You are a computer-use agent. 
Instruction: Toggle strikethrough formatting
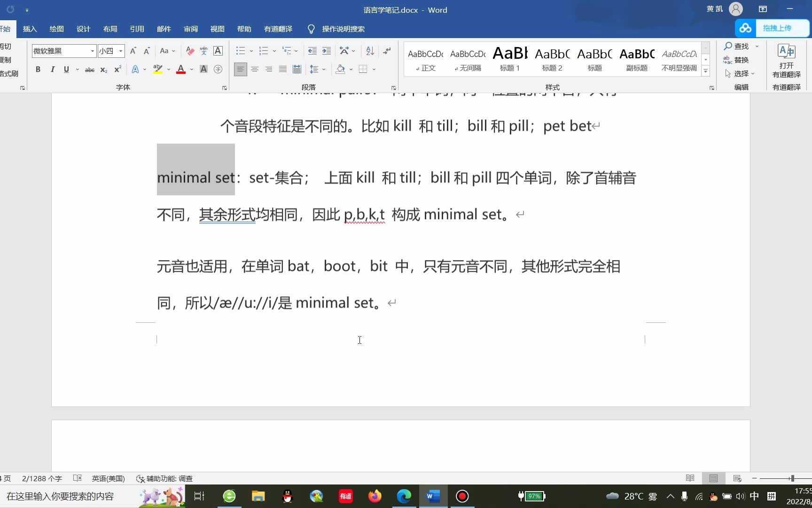tap(89, 70)
